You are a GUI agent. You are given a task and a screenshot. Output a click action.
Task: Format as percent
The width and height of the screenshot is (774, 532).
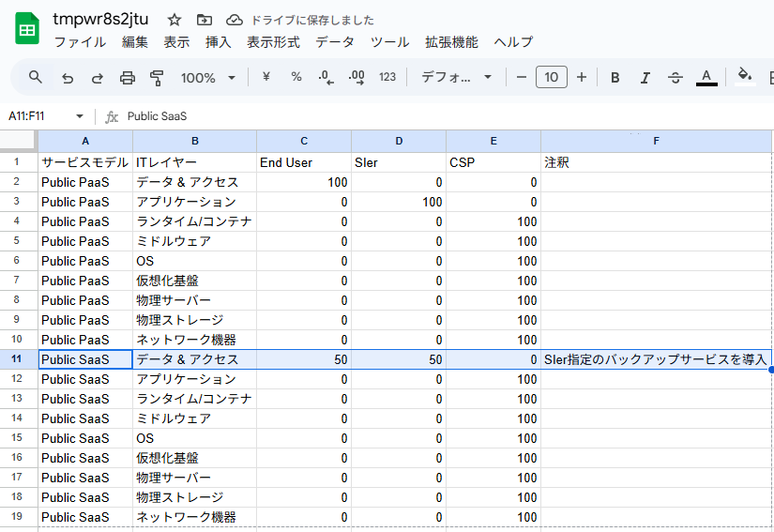296,77
